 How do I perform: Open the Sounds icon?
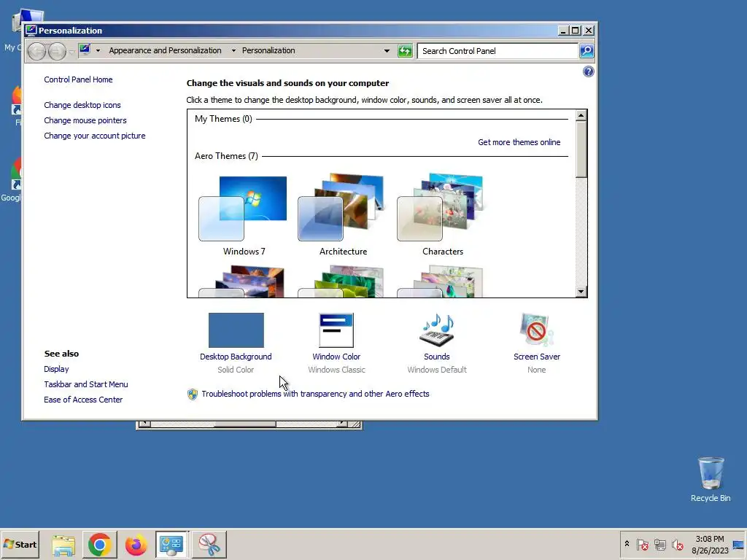point(437,330)
